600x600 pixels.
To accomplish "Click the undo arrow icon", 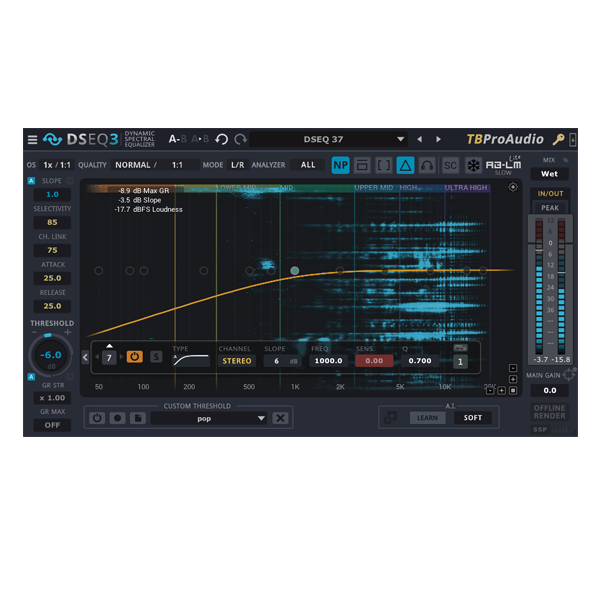I will tap(222, 139).
